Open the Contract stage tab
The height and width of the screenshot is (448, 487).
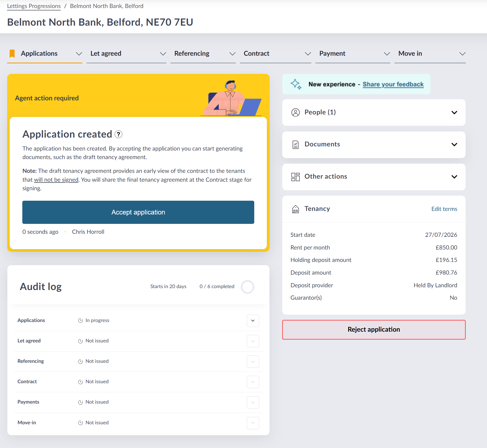(x=275, y=54)
